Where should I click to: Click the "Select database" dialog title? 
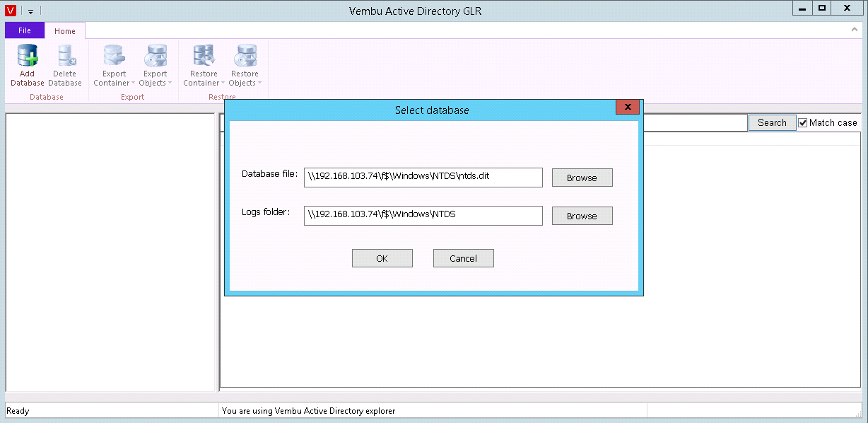pyautogui.click(x=432, y=110)
